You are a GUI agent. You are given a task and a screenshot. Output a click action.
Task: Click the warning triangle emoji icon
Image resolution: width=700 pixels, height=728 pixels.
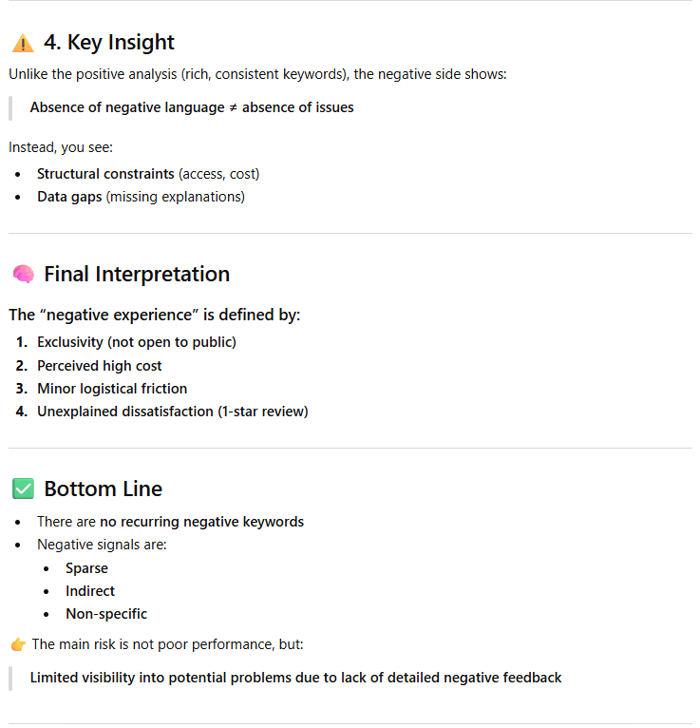pyautogui.click(x=23, y=43)
